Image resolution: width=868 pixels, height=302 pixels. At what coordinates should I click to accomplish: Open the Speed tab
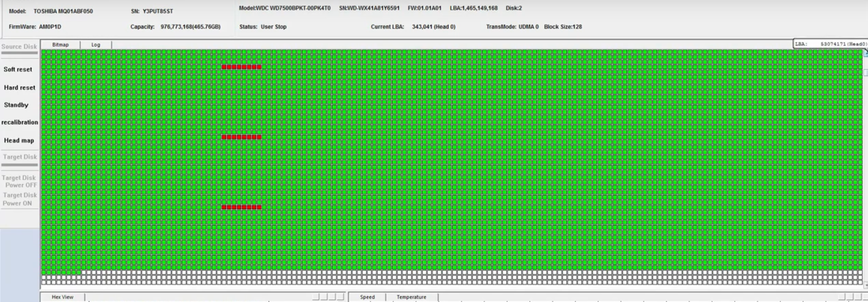pyautogui.click(x=368, y=297)
